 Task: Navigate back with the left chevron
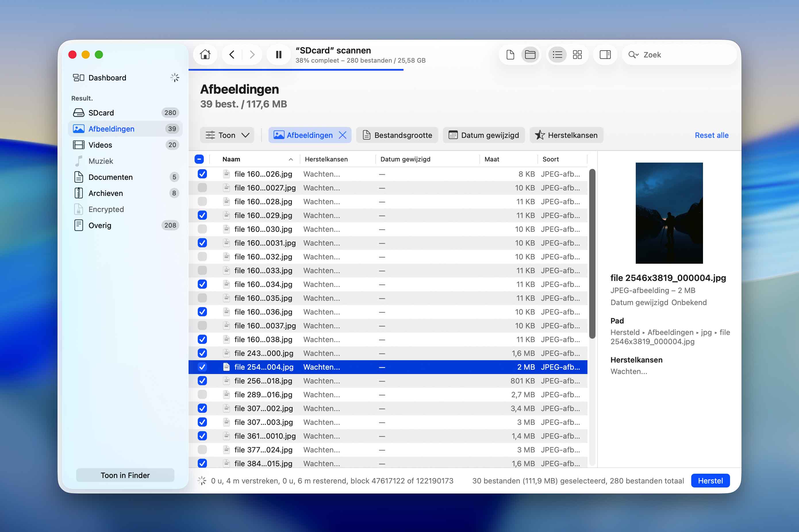(232, 55)
